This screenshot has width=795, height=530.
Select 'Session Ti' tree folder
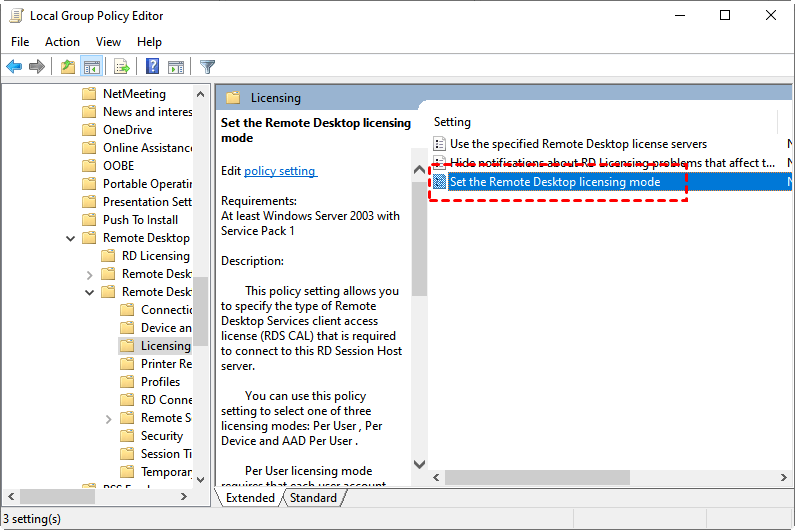[166, 454]
